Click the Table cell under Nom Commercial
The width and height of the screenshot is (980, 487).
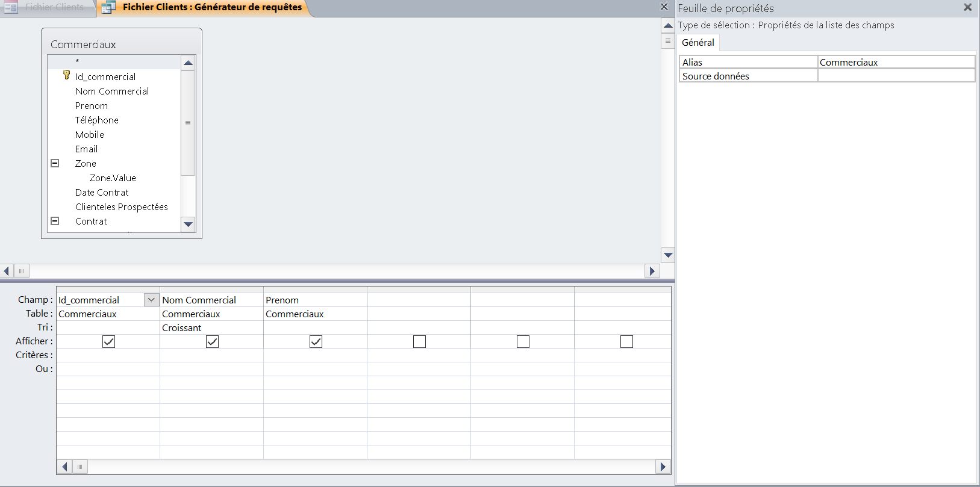click(211, 314)
